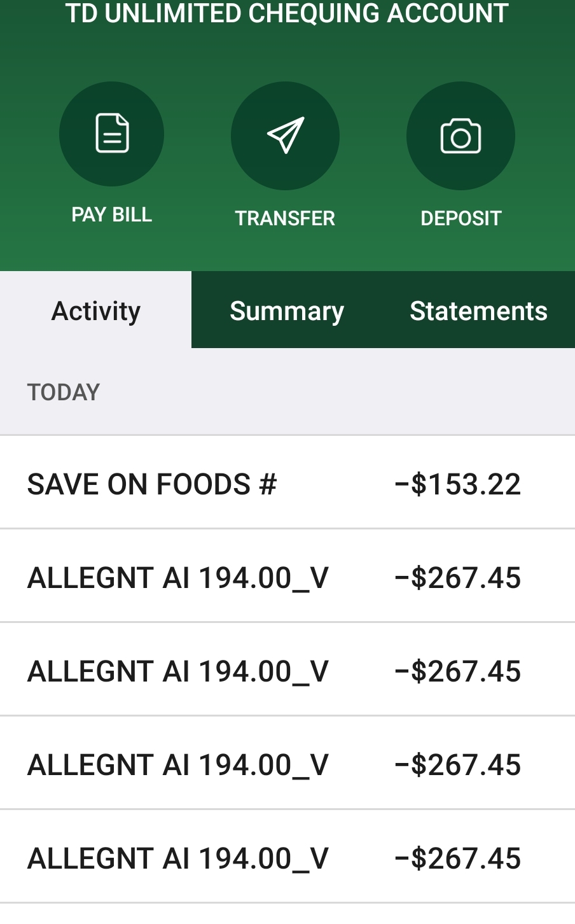Go to the Statements tab
The width and height of the screenshot is (575, 924).
[x=478, y=311]
